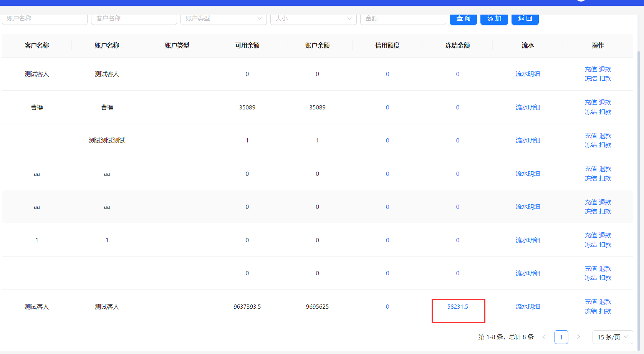This screenshot has width=644, height=354.
Task: Click 扣款 for 曹操
Action: [x=605, y=112]
